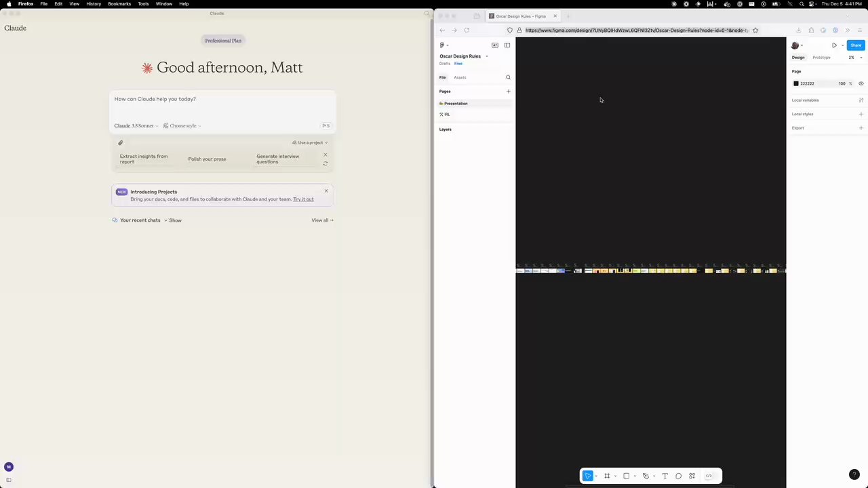Click the Claude user avatar M
The width and height of the screenshot is (868, 488).
tap(9, 467)
